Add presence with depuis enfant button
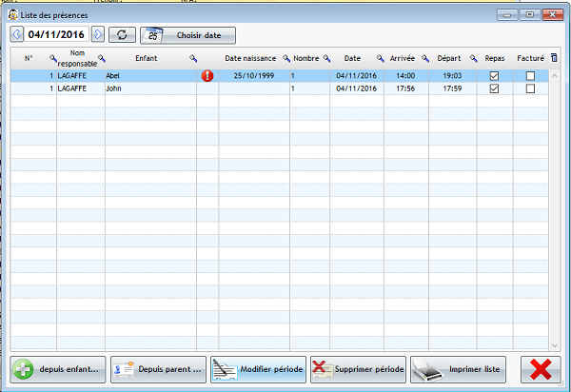This screenshot has width=571, height=392. pyautogui.click(x=57, y=369)
